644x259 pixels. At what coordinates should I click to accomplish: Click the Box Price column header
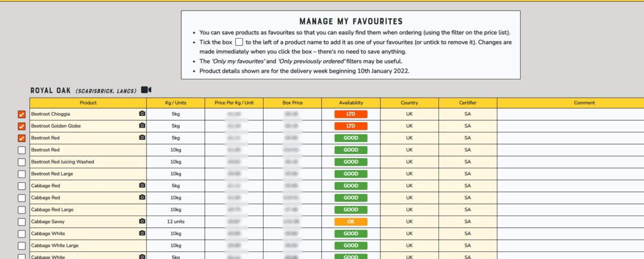click(292, 103)
